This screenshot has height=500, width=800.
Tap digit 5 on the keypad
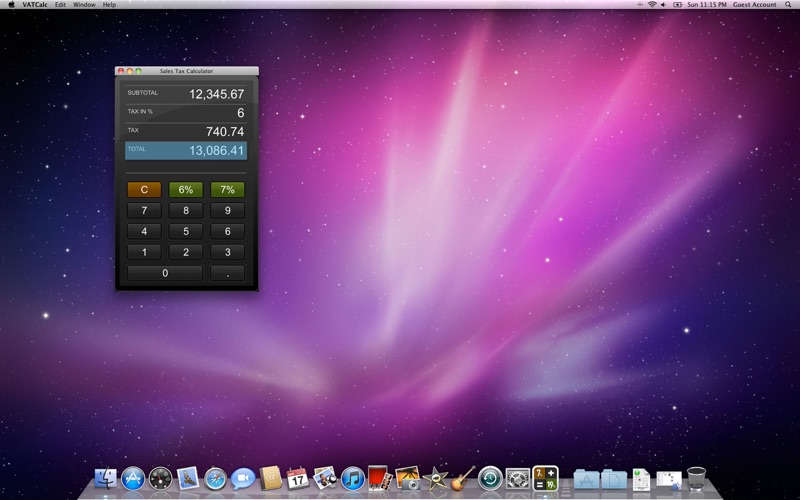[186, 231]
